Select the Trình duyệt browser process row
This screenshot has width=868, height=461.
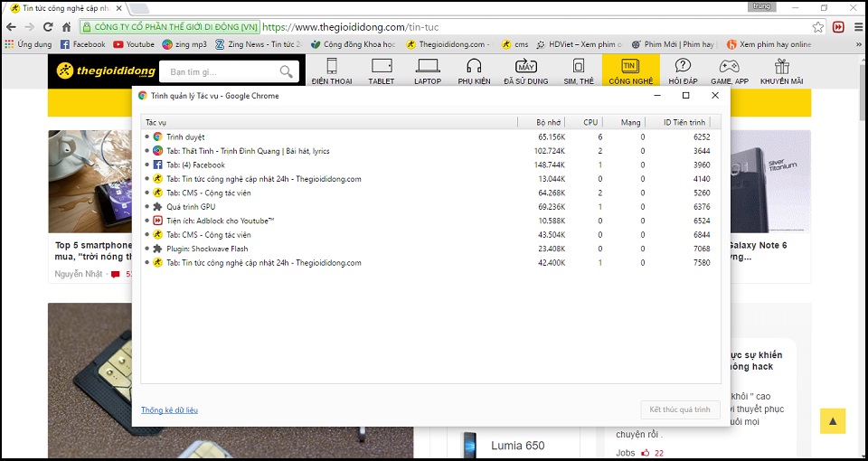430,136
